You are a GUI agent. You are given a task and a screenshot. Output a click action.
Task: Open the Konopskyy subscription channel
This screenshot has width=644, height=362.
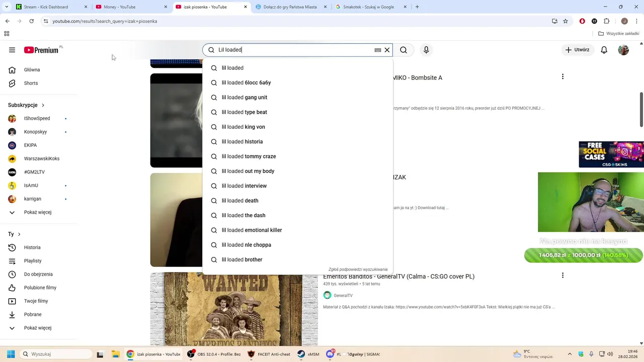(38, 132)
